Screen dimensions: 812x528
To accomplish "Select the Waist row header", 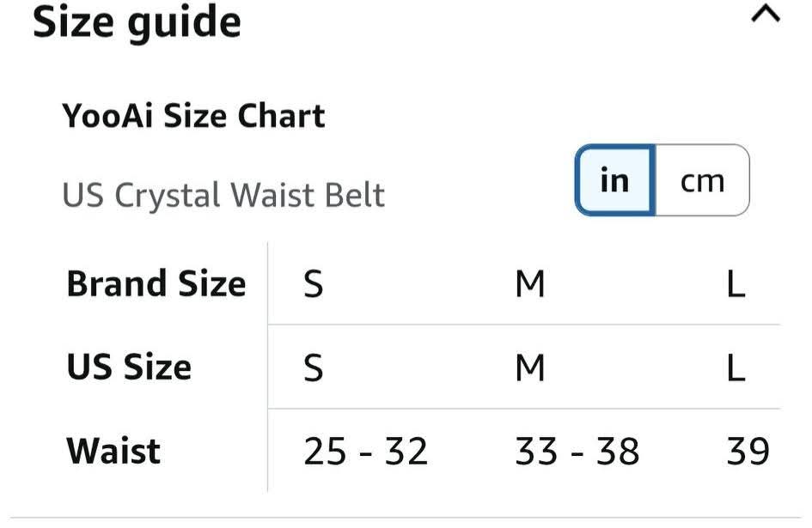I will pos(113,451).
